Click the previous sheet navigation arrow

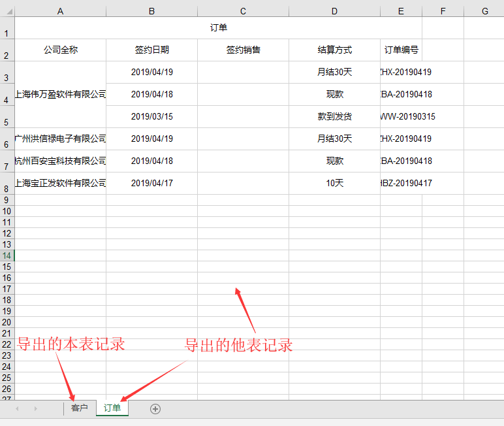point(17,409)
